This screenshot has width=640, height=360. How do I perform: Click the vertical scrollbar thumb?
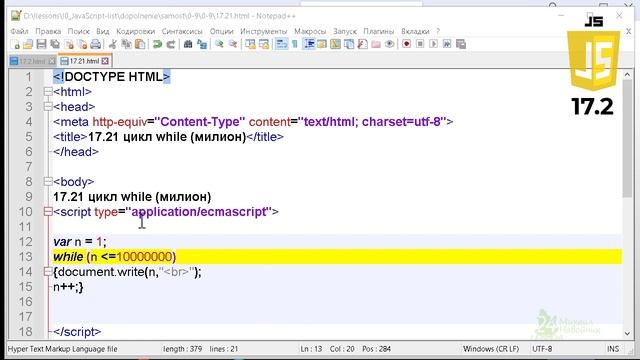627,139
